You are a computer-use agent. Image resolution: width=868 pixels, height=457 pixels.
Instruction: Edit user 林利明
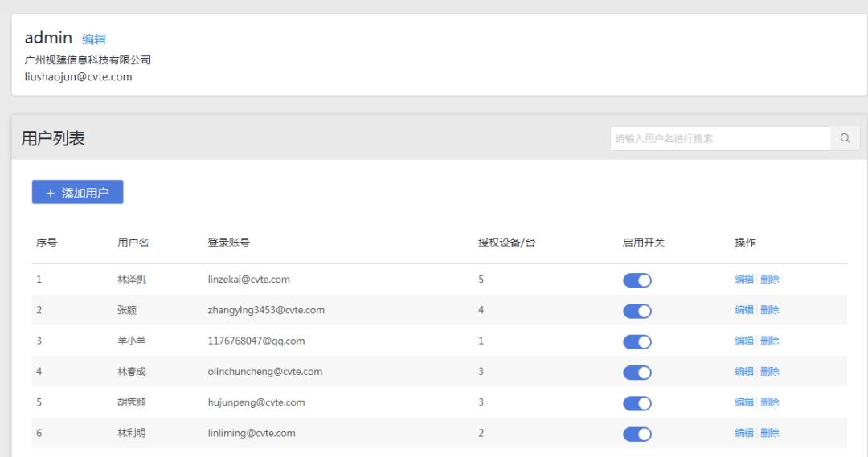click(x=744, y=433)
